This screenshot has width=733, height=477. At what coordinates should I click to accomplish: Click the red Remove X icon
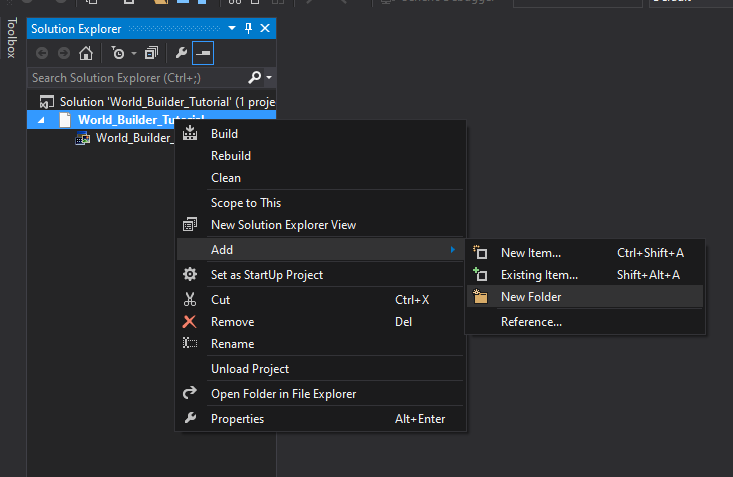(x=190, y=322)
